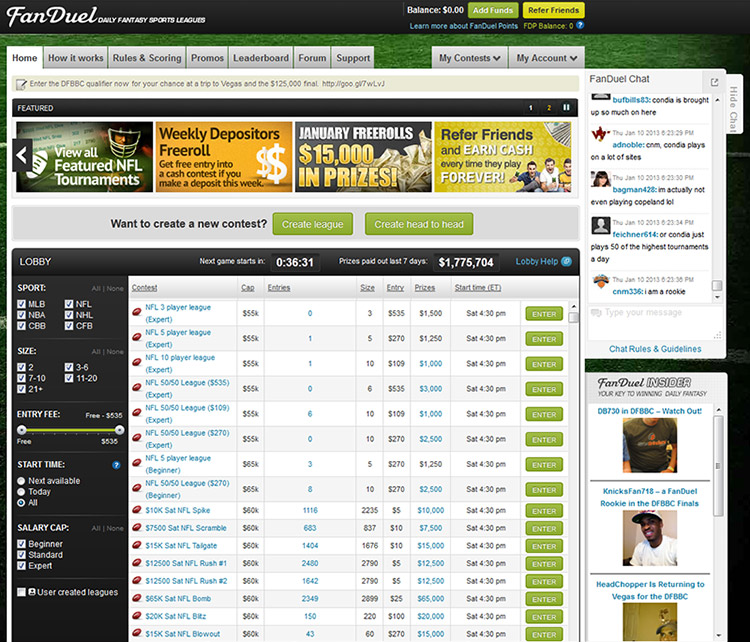Image resolution: width=750 pixels, height=642 pixels.
Task: Uncheck the NHL sport filter
Action: 69,315
